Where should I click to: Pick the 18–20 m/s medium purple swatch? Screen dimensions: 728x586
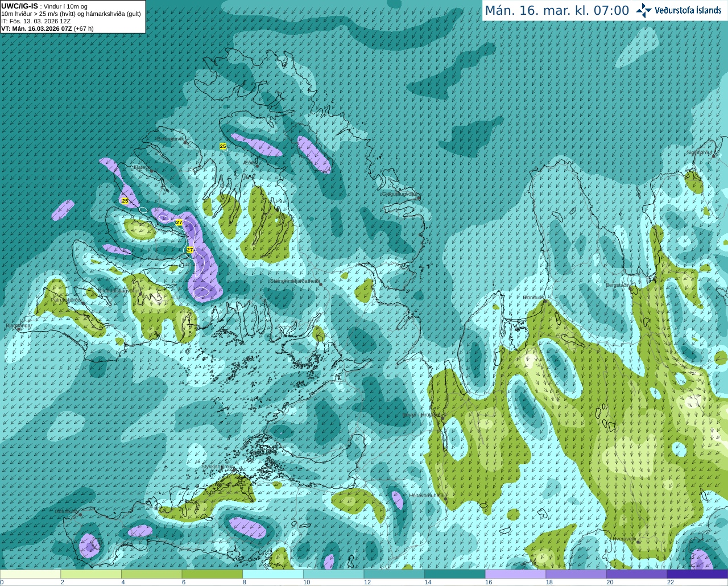point(576,574)
